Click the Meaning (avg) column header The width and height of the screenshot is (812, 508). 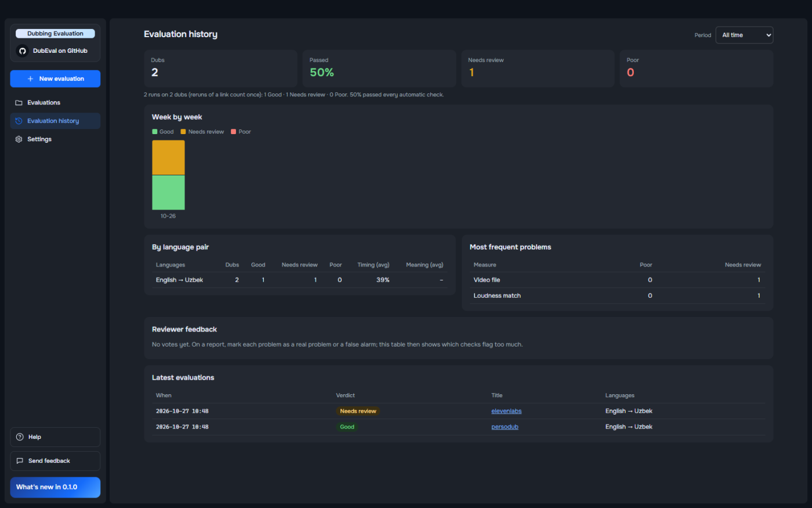425,265
